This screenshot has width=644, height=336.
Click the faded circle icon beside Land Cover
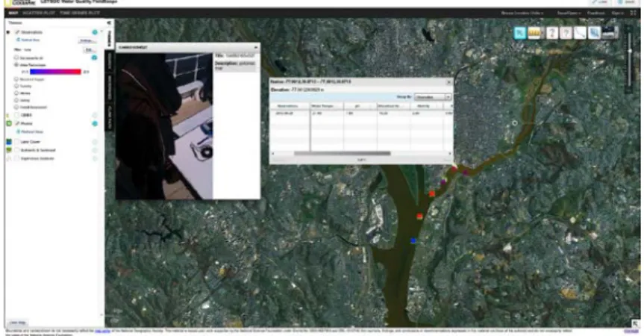pos(95,142)
